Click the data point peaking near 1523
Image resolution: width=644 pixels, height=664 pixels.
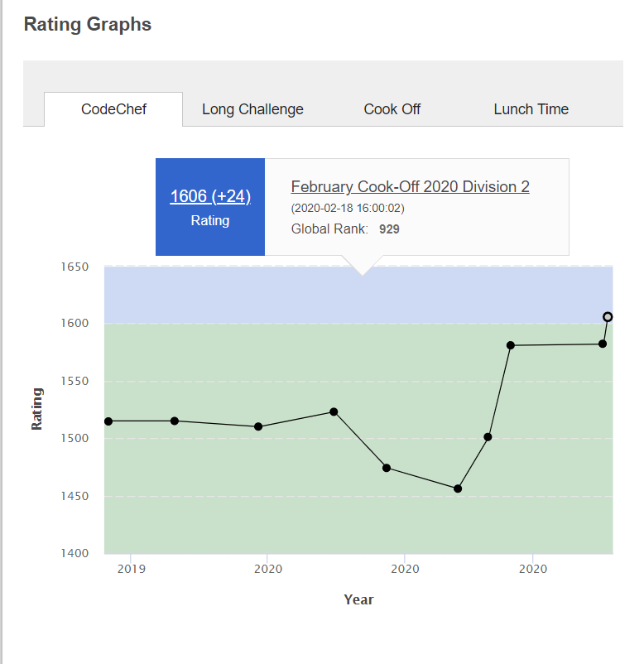(334, 411)
